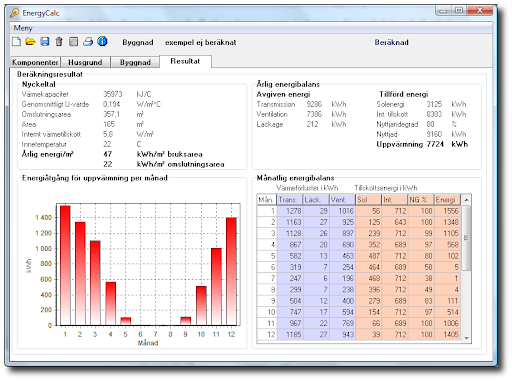The image size is (512, 381).
Task: Select cell 1185 in row 12
Action: click(x=290, y=334)
